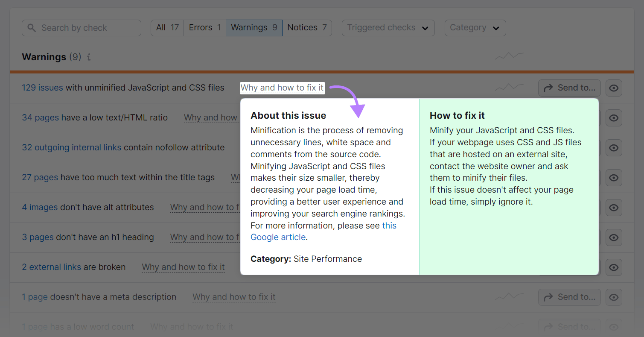Open the Category filter dropdown
The width and height of the screenshot is (644, 337).
(x=475, y=27)
